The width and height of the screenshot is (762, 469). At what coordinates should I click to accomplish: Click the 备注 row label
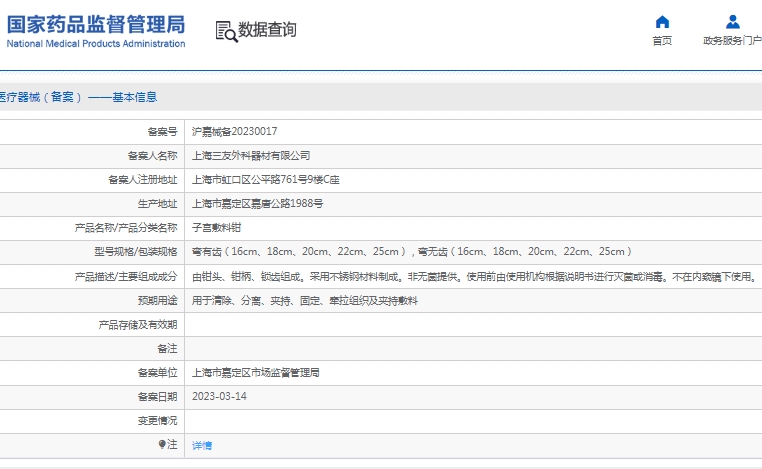tap(167, 348)
